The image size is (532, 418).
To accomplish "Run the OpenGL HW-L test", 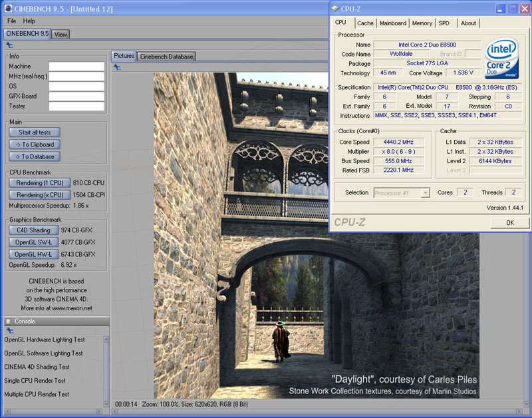I will tap(34, 254).
